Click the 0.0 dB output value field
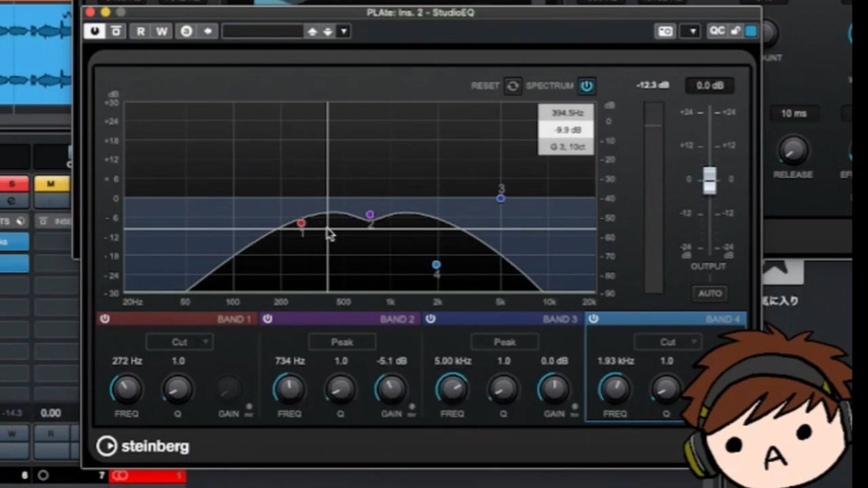The height and width of the screenshot is (488, 868). 710,85
